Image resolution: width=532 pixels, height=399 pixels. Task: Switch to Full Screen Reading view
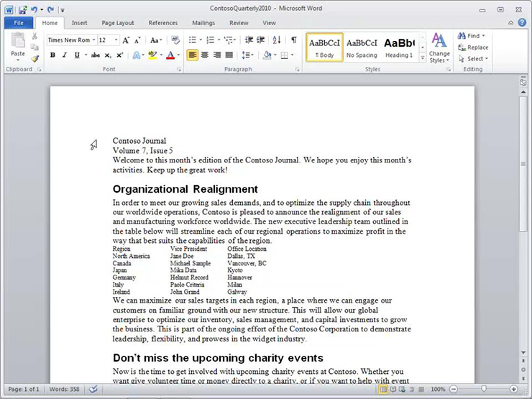[x=393, y=389]
